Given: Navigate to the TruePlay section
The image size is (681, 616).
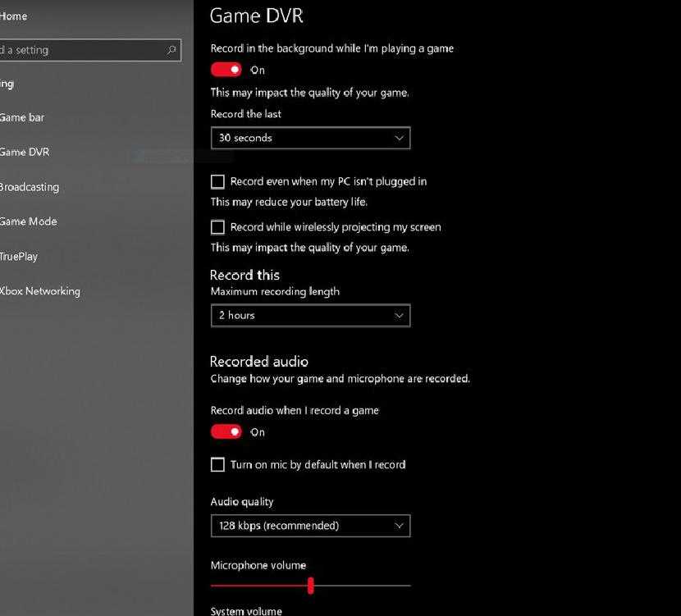Looking at the screenshot, I should [19, 257].
